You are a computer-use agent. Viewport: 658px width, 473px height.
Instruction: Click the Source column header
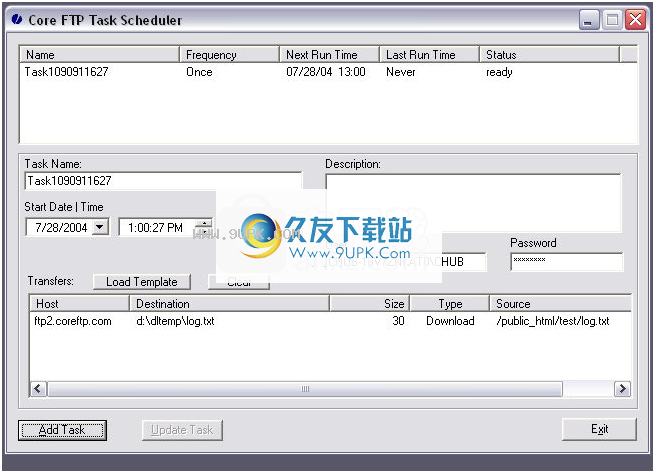pos(560,303)
